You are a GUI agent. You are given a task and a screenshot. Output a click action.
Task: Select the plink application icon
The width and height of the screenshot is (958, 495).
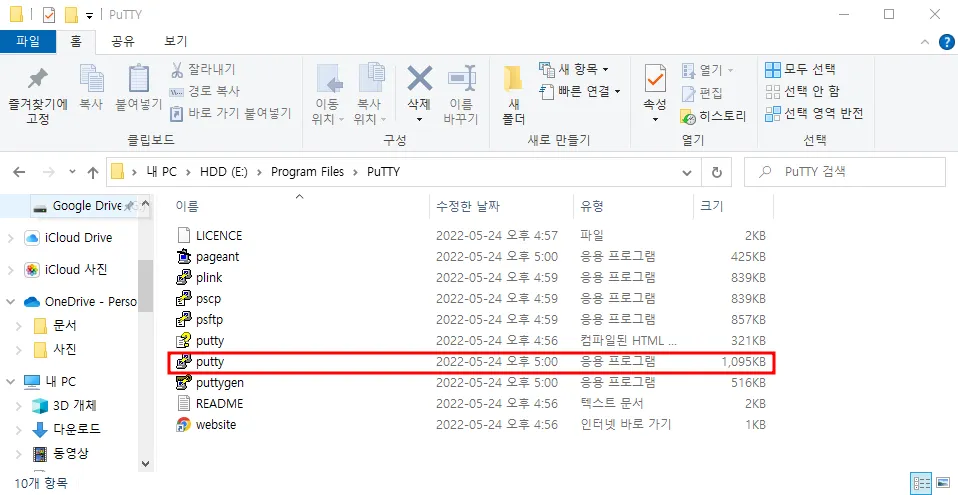pyautogui.click(x=184, y=277)
